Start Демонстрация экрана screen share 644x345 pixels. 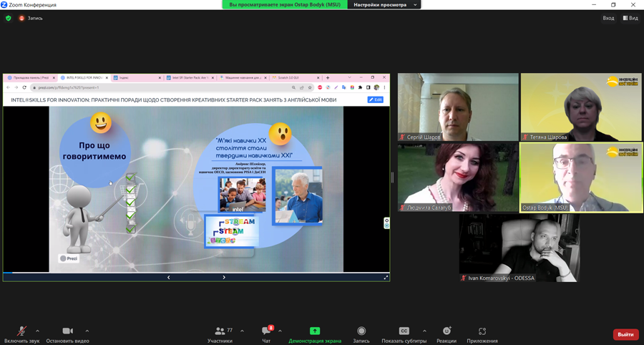pos(314,331)
